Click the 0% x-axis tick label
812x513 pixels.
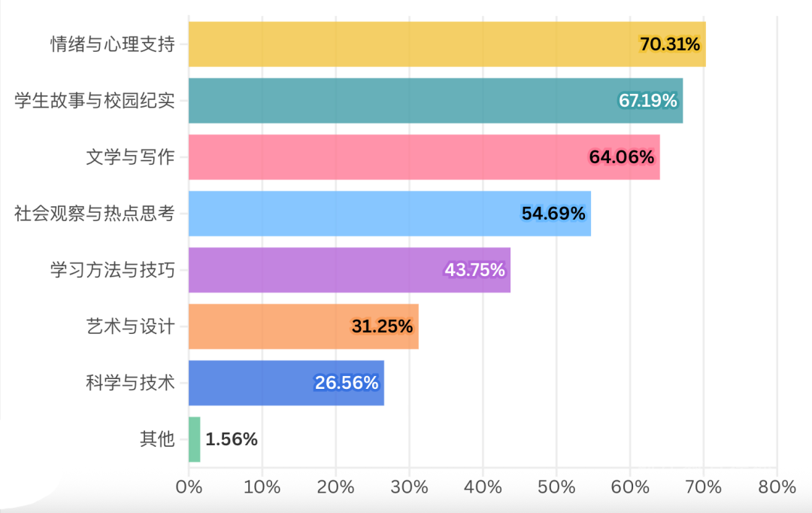(189, 487)
